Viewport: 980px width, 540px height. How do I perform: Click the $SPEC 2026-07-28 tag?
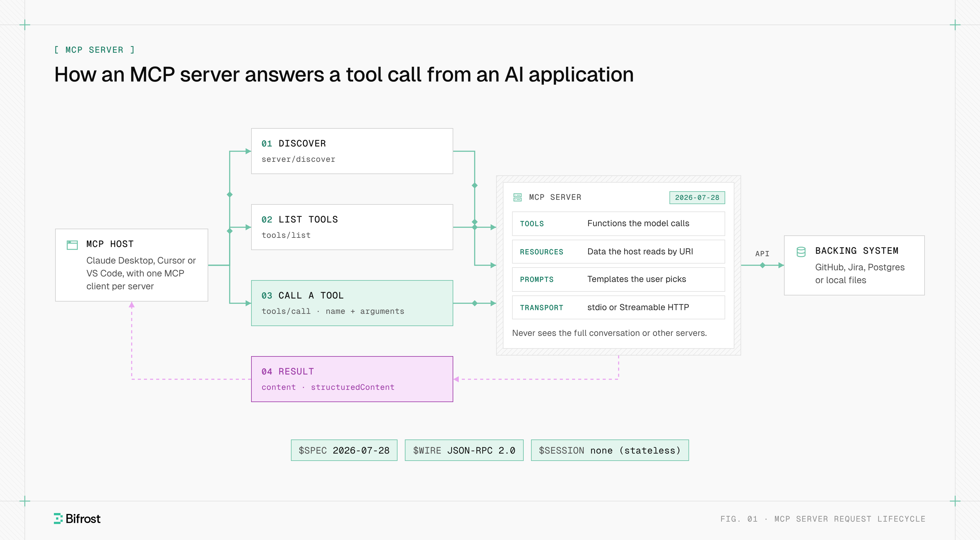click(x=344, y=450)
